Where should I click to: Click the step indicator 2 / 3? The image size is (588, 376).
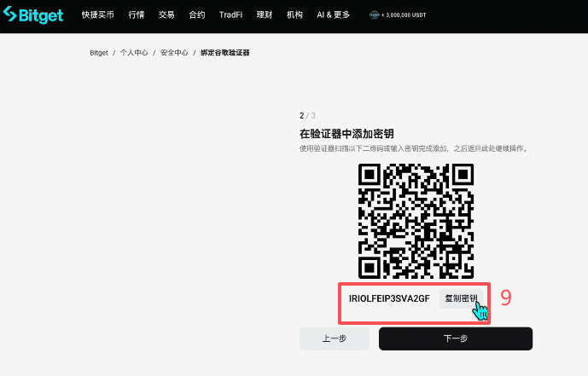pyautogui.click(x=307, y=116)
